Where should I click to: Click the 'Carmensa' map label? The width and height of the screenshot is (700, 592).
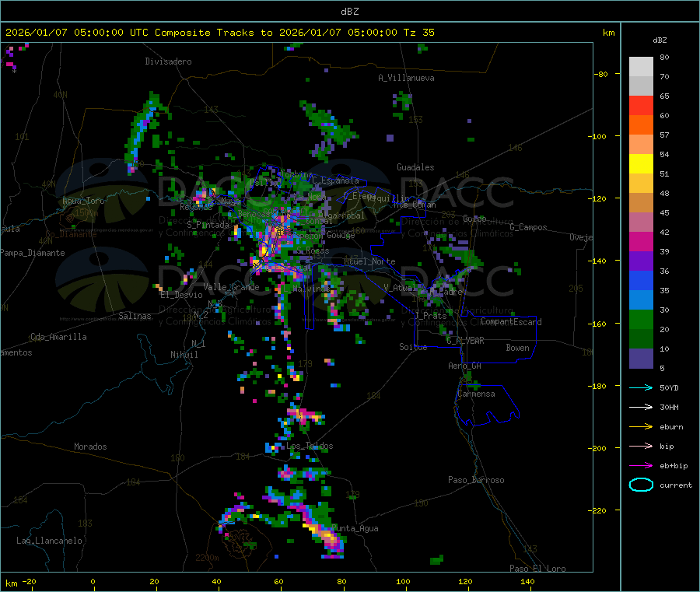476,394
